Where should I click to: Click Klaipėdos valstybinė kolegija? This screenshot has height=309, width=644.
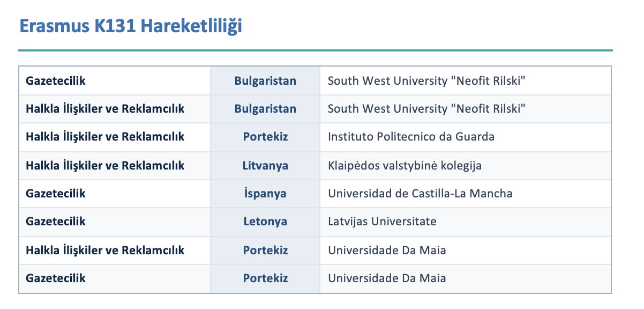tap(405, 165)
